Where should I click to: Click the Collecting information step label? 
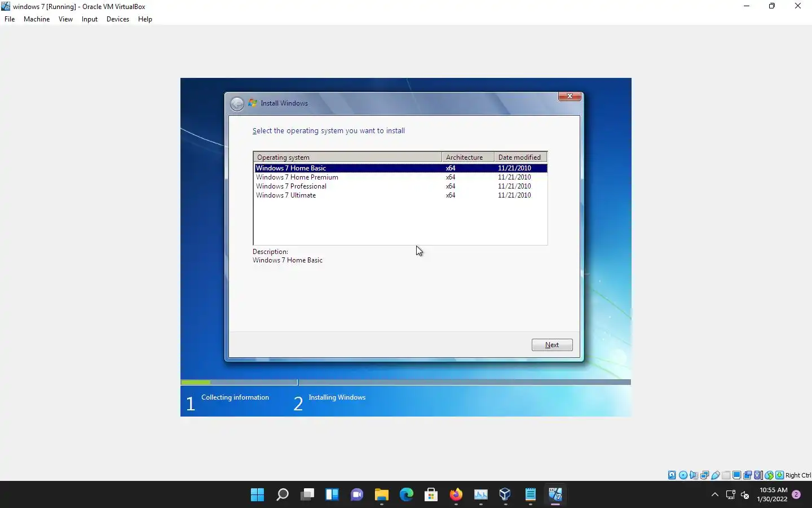[x=235, y=397]
